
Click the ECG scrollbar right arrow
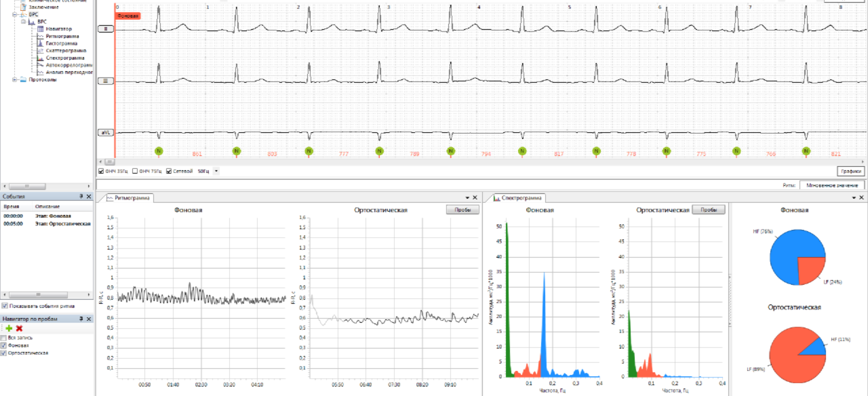[863, 161]
